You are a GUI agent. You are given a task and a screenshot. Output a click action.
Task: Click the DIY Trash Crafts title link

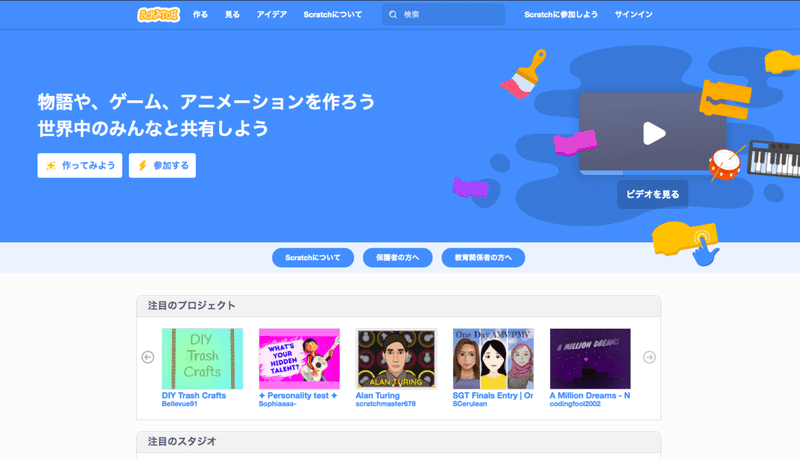pos(194,396)
